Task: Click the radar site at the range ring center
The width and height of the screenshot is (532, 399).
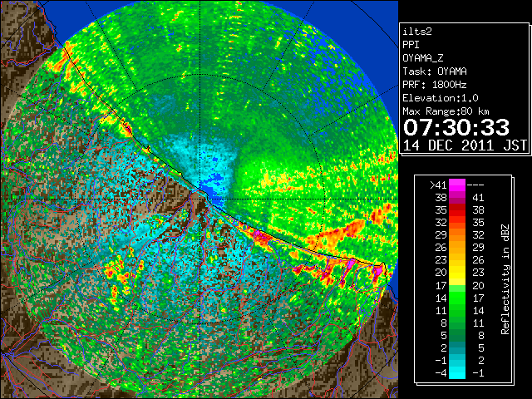Action: [200, 199]
